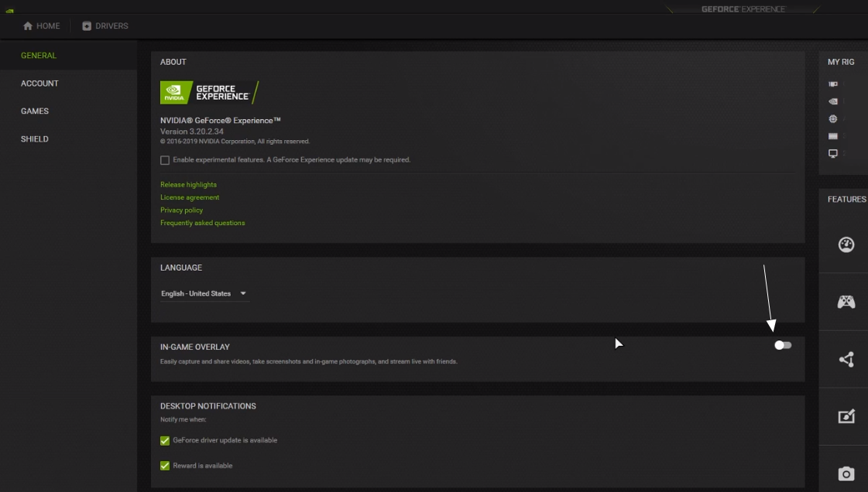
Task: Click the graphics card icon in My Rig
Action: [833, 84]
